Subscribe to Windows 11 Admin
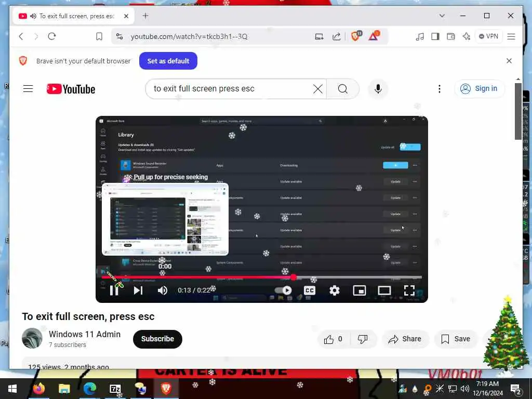Image resolution: width=532 pixels, height=399 pixels. click(157, 339)
